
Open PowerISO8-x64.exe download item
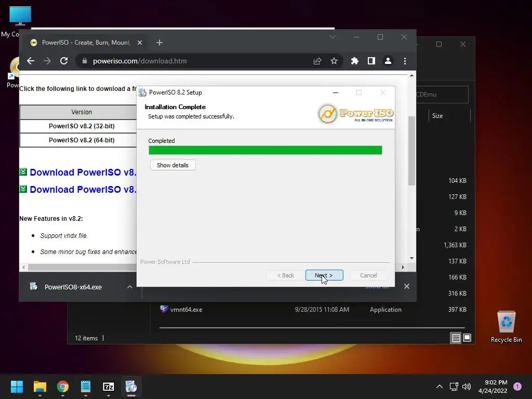point(73,287)
